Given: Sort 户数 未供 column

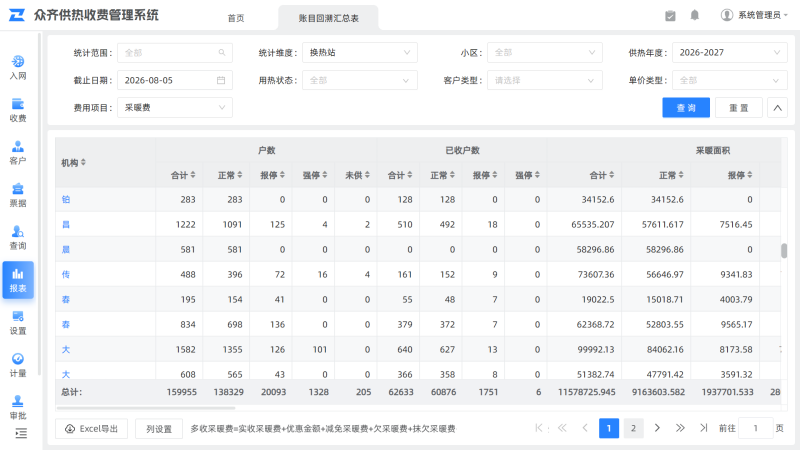Looking at the screenshot, I should click(x=367, y=175).
